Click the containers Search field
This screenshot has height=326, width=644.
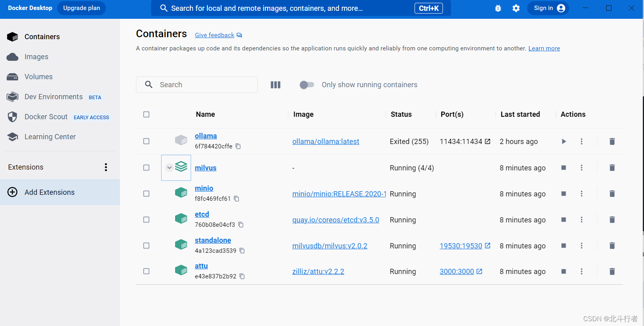coord(197,85)
